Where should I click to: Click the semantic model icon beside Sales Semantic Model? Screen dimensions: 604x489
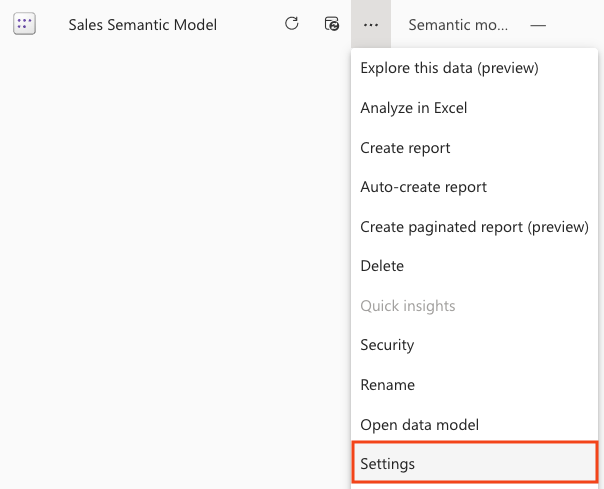(25, 24)
